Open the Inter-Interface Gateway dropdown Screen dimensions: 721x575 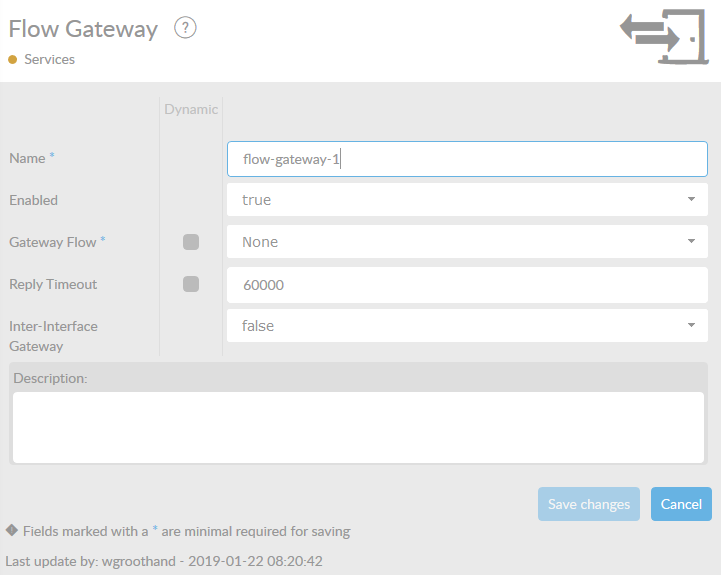pos(467,326)
